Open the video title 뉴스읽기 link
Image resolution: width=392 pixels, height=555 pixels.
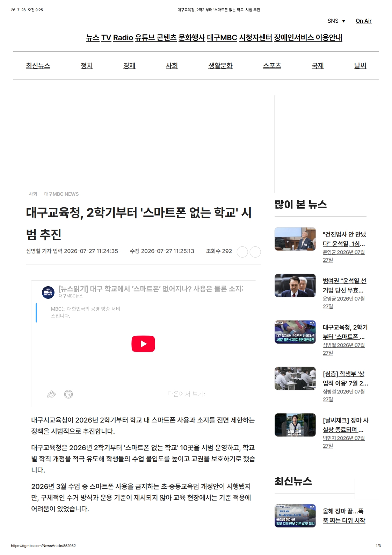(x=151, y=289)
